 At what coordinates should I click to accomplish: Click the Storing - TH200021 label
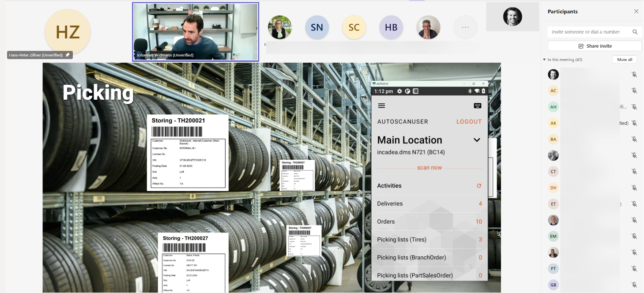click(x=178, y=120)
